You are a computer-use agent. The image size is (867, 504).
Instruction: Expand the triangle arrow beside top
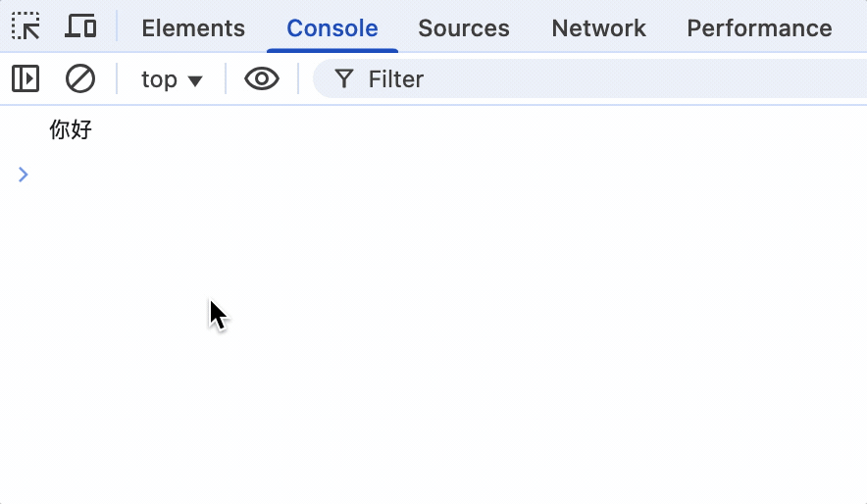pyautogui.click(x=194, y=81)
